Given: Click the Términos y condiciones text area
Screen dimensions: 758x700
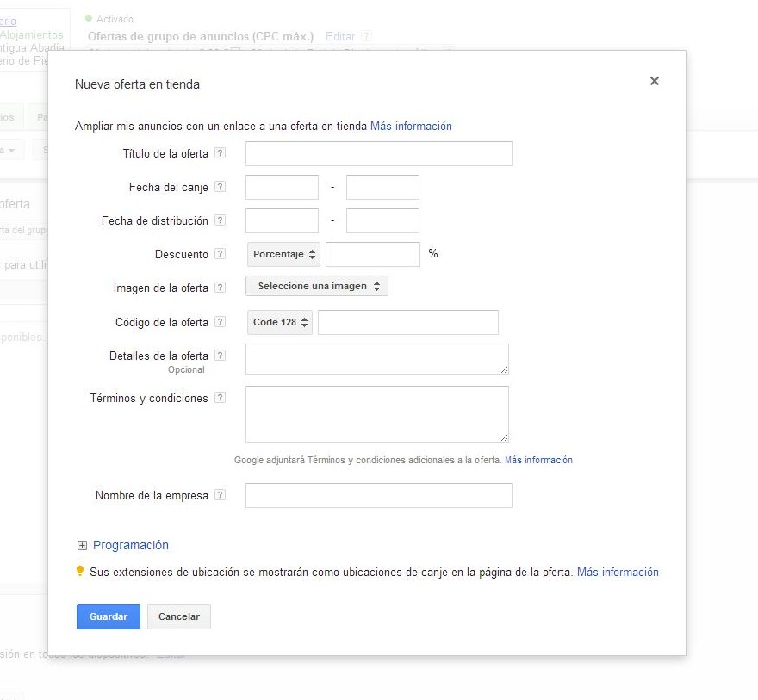Looking at the screenshot, I should pos(376,413).
